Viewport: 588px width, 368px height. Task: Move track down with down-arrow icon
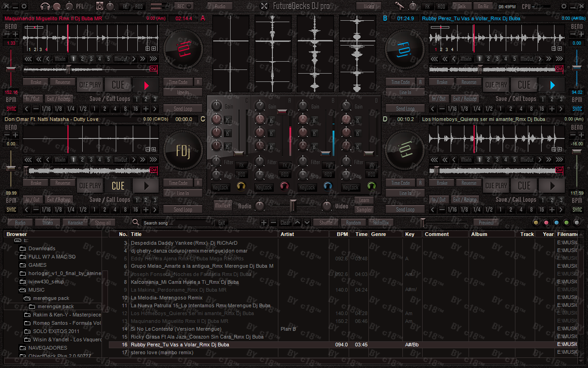click(307, 223)
